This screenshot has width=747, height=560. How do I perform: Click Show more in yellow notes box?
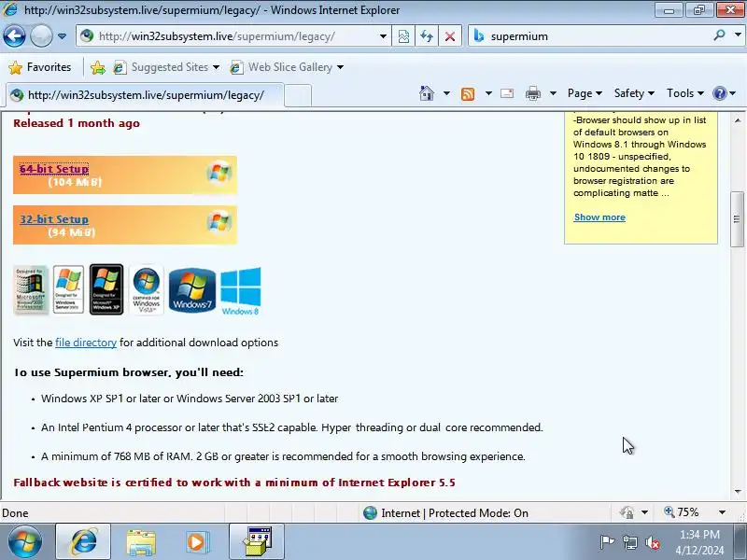(599, 217)
